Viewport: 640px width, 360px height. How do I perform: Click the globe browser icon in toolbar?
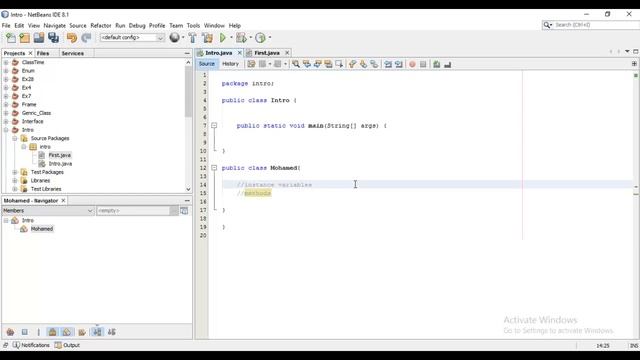[x=175, y=38]
